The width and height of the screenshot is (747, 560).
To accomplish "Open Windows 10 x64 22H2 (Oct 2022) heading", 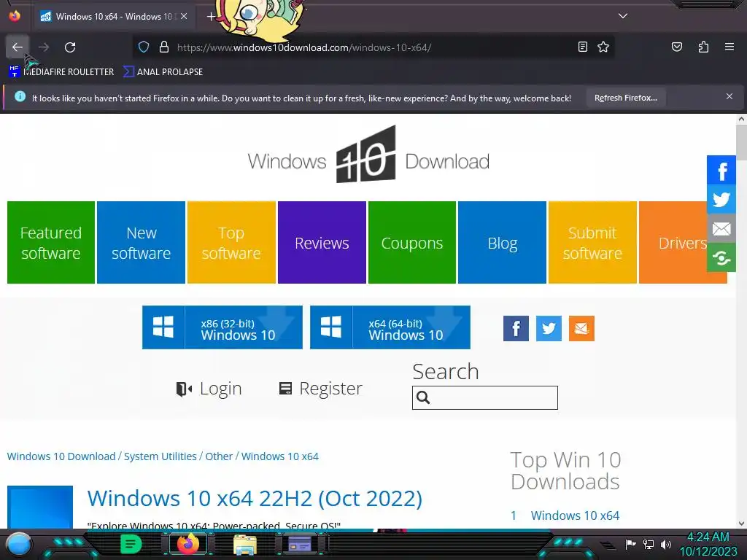I will [x=255, y=499].
